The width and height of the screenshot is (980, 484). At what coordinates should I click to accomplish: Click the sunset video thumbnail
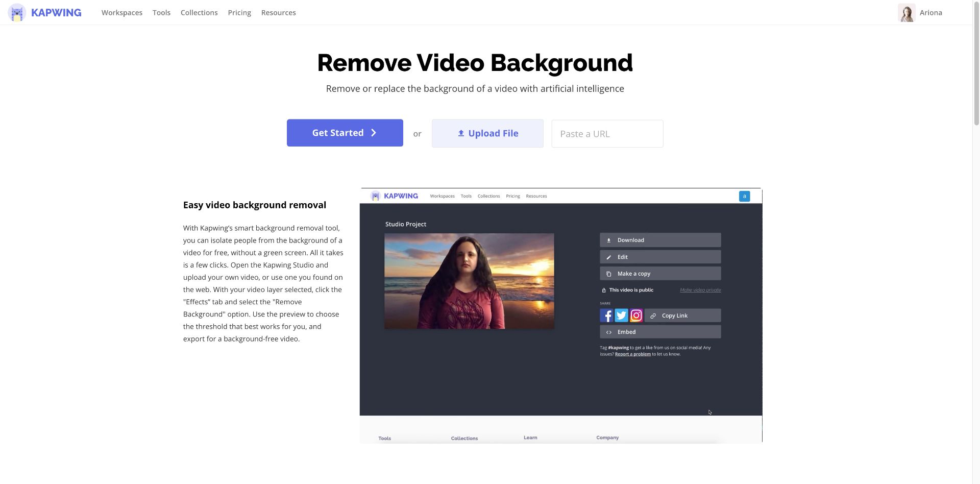pyautogui.click(x=469, y=281)
